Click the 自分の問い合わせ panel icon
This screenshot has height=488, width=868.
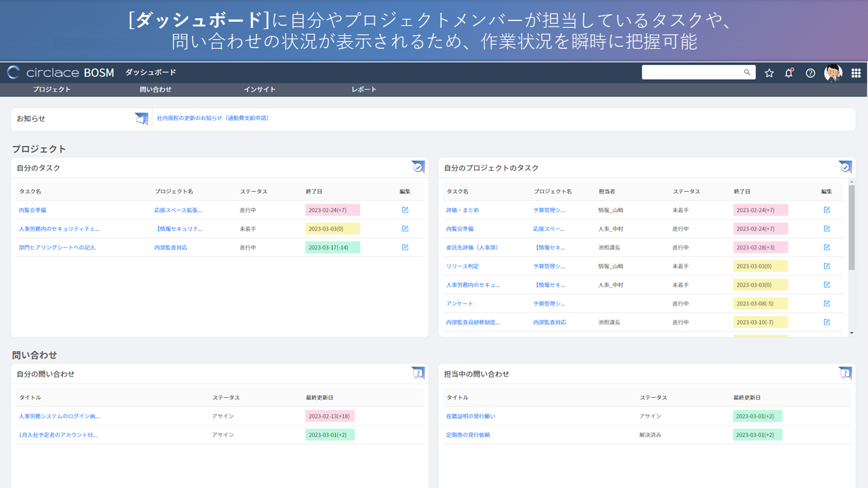point(418,373)
